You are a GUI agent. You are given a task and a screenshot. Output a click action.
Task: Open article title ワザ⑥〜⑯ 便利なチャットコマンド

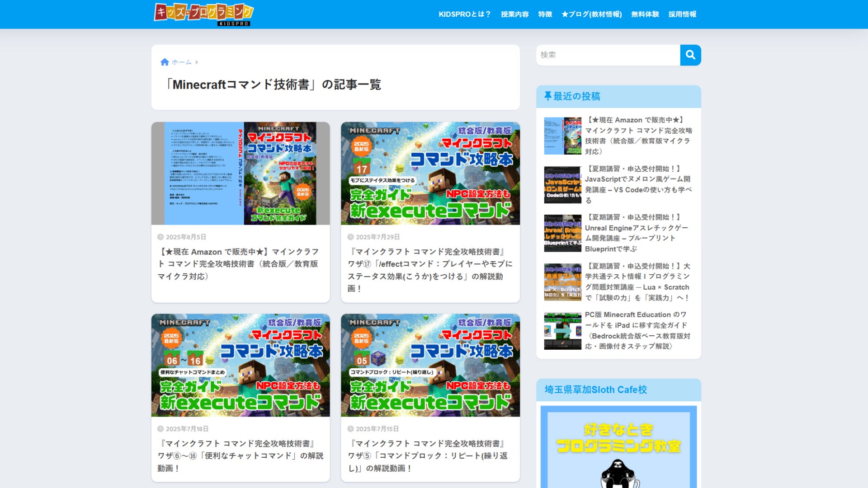(241, 456)
